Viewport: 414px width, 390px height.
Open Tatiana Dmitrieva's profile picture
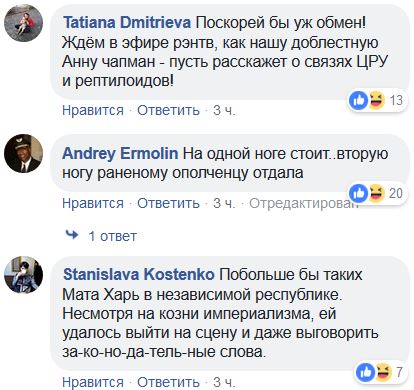[x=23, y=23]
